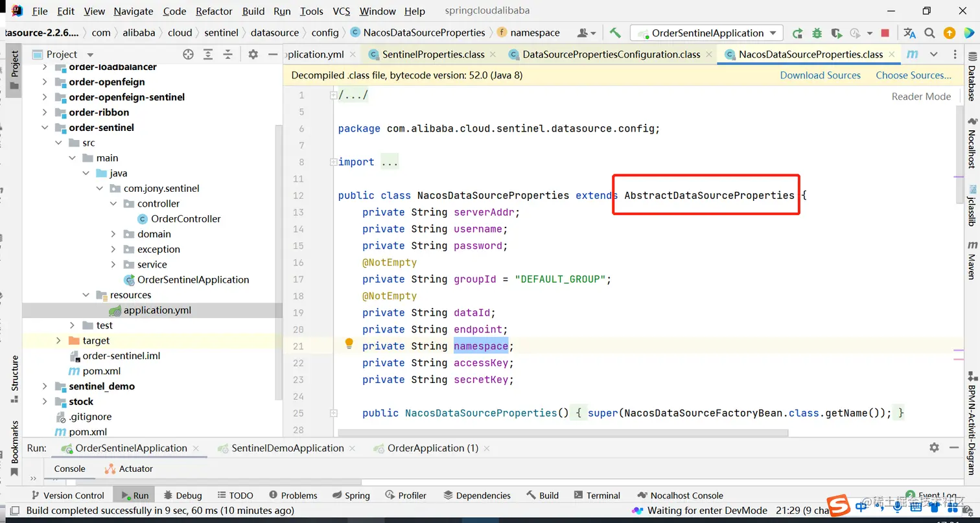This screenshot has height=523, width=980.
Task: Open Run panel settings gear
Action: point(934,448)
